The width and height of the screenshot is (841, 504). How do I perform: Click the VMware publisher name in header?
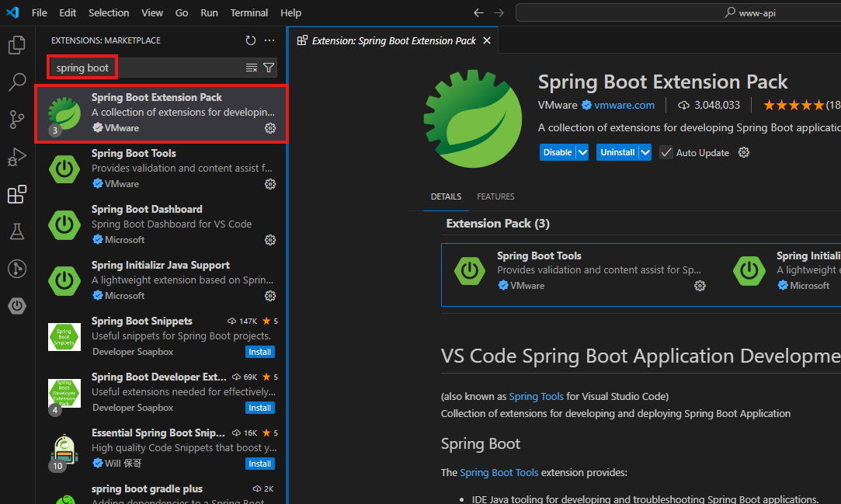point(558,105)
